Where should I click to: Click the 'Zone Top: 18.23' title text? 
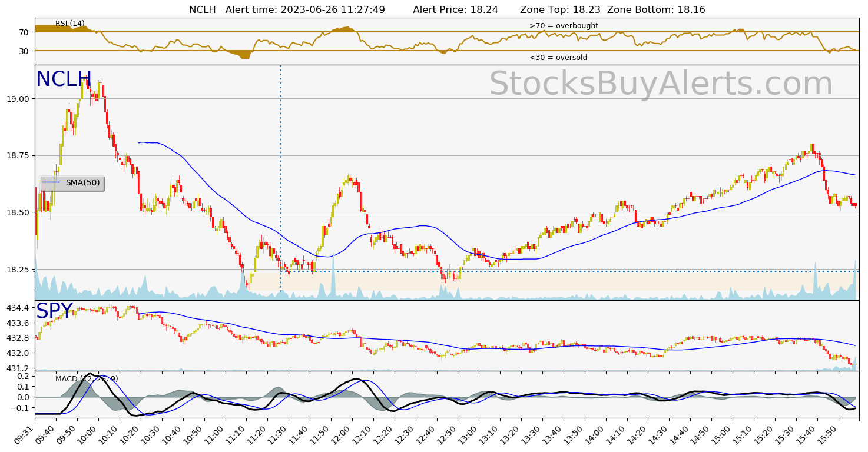tap(561, 9)
